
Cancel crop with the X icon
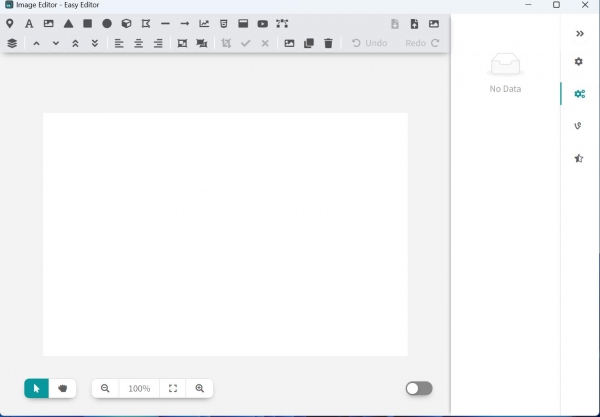point(265,43)
